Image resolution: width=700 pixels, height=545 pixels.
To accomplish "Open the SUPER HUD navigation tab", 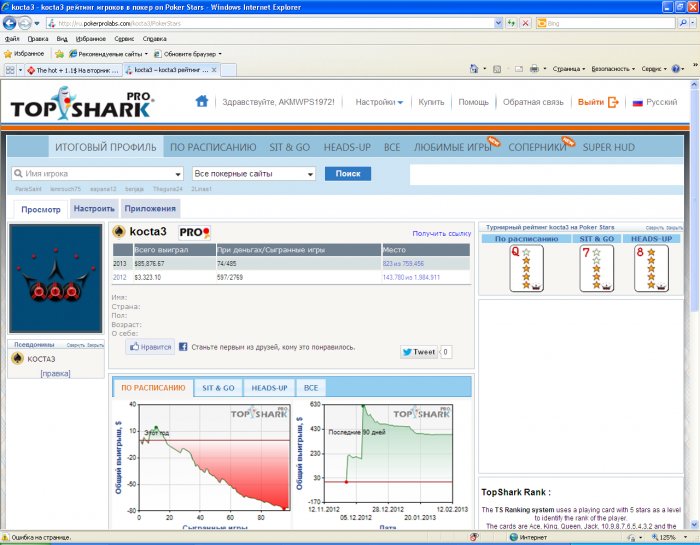I will pyautogui.click(x=608, y=147).
